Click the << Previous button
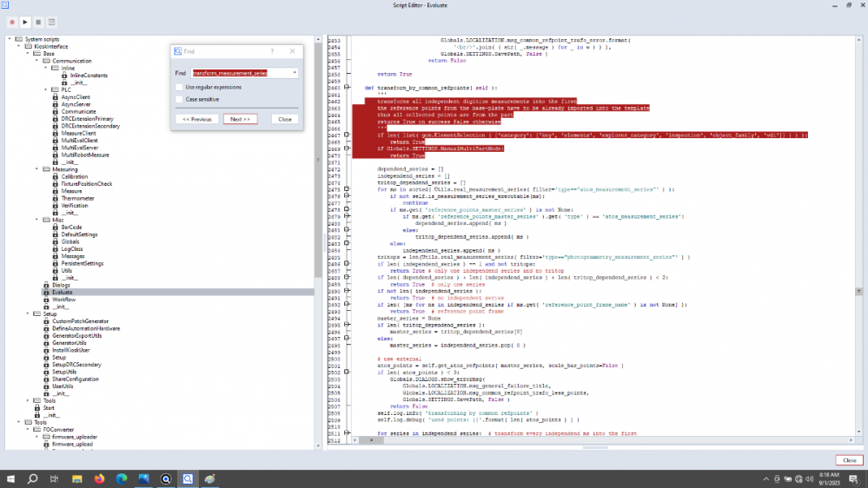 coord(196,119)
